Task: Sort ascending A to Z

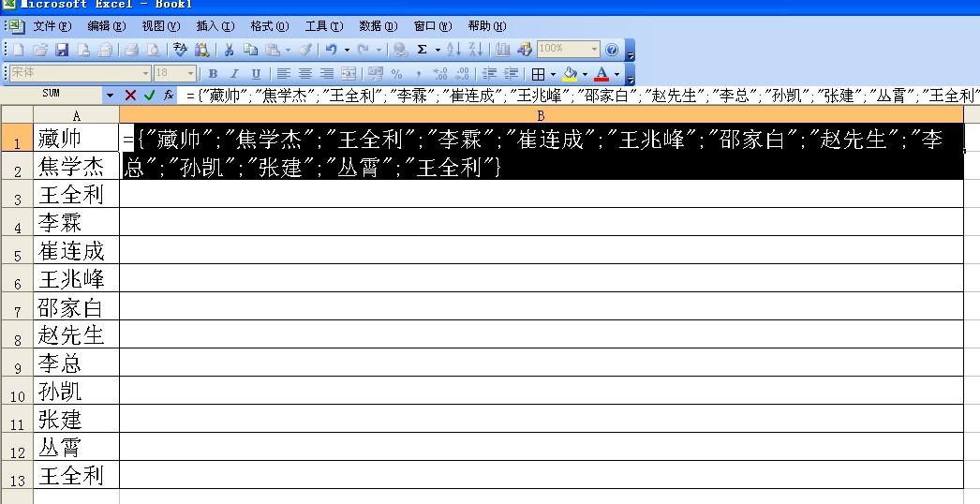Action: (x=453, y=50)
